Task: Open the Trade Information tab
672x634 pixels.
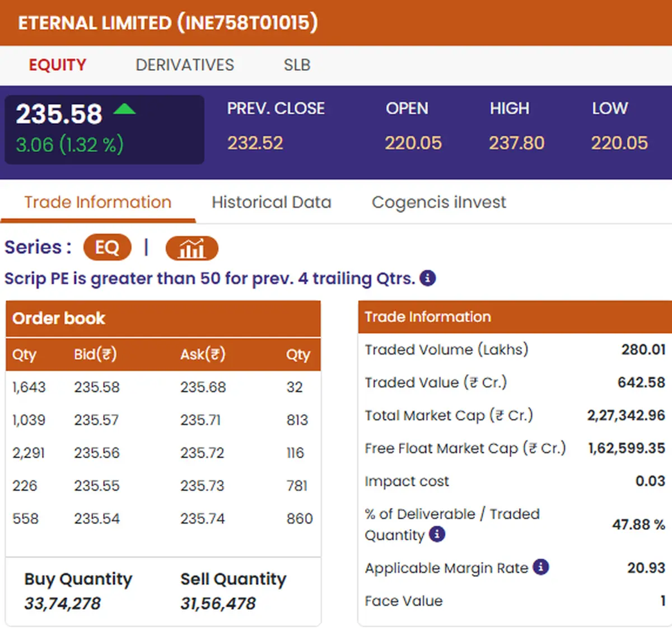Action: tap(97, 202)
